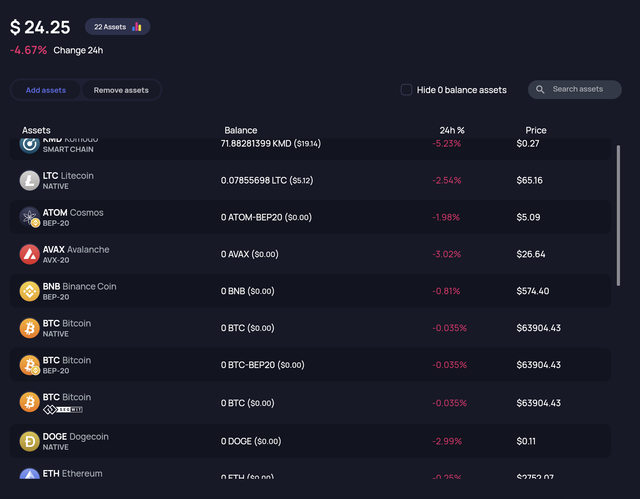This screenshot has height=499, width=640.
Task: Open the 22 Assets chart badge
Action: tap(118, 27)
